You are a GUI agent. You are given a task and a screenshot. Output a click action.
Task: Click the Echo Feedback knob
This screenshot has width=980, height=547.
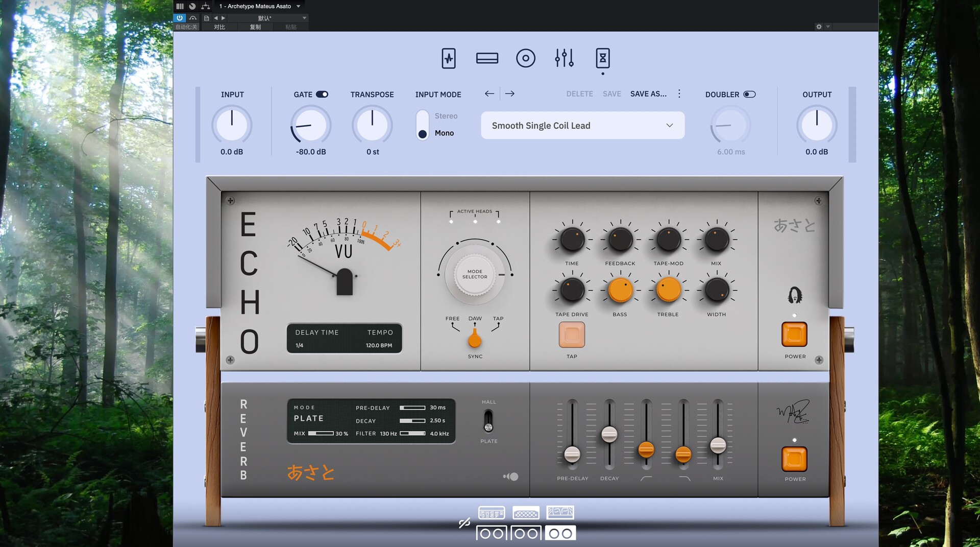click(x=620, y=240)
